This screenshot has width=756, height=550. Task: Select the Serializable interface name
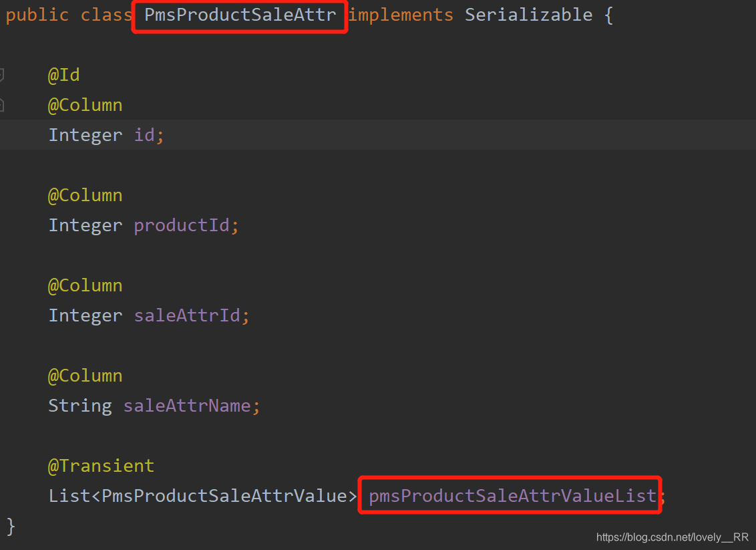[528, 15]
